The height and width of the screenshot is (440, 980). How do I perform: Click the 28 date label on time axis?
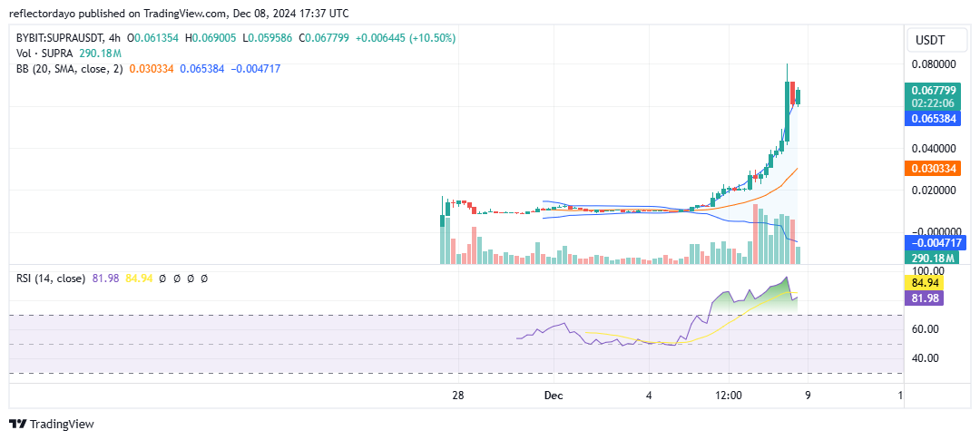(x=459, y=396)
